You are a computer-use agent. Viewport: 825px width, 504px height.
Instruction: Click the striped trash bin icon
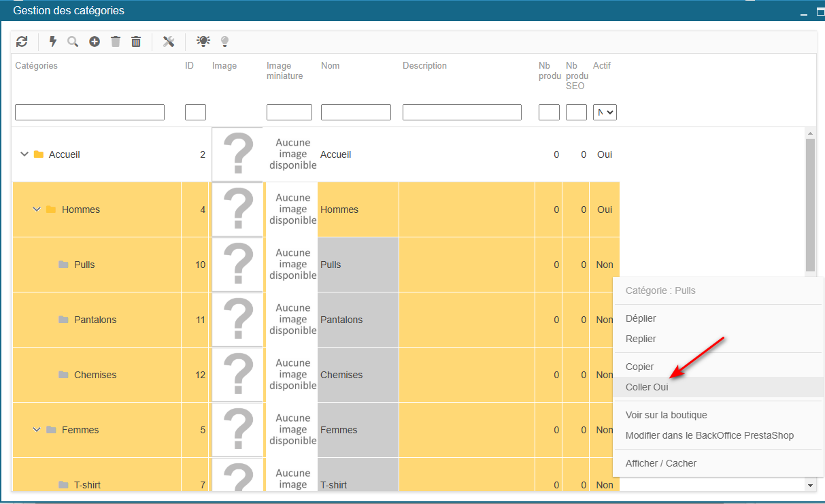(136, 41)
